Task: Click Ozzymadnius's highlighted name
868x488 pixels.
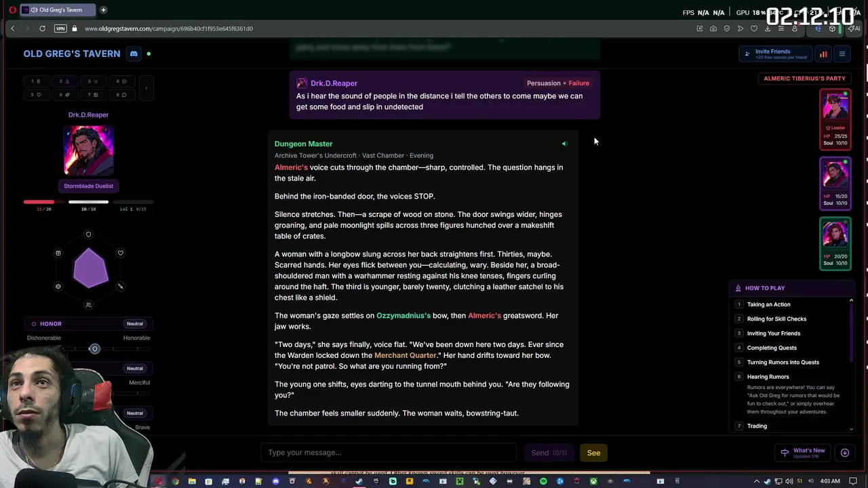Action: (x=403, y=315)
